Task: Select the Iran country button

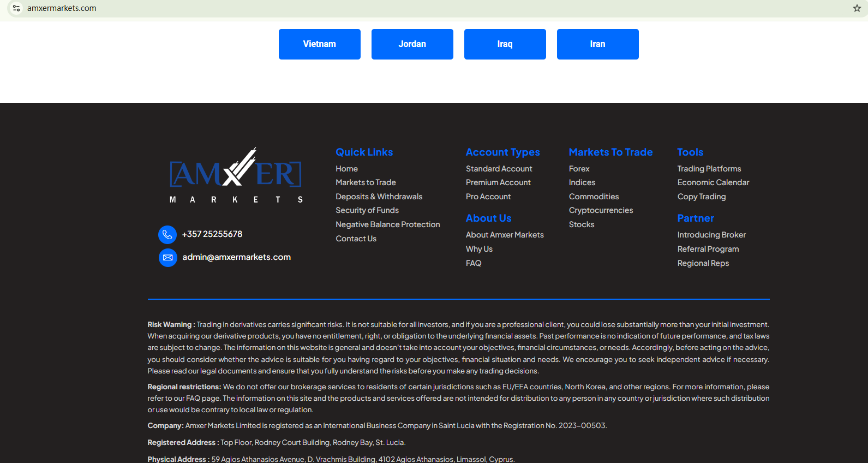Action: coord(598,44)
